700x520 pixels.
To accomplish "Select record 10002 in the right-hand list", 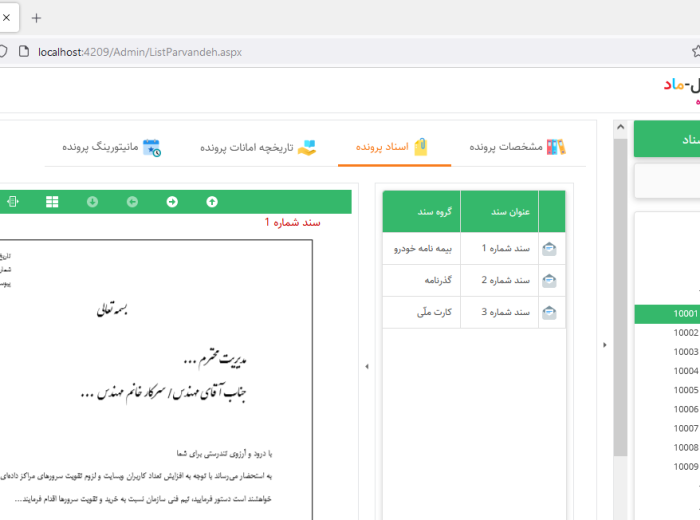I will pyautogui.click(x=685, y=333).
